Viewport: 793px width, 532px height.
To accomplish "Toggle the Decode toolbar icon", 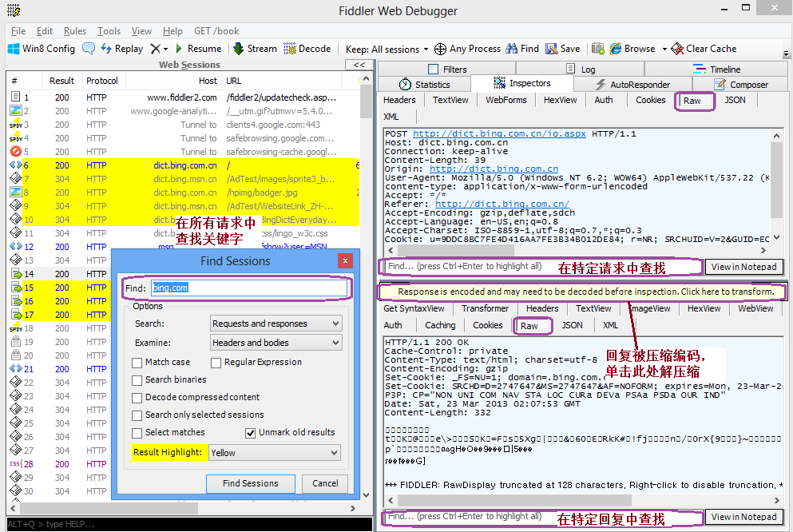I will (290, 49).
